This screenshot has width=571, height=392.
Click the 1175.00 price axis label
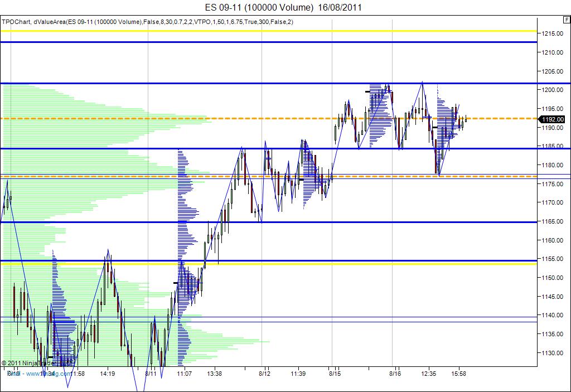pyautogui.click(x=553, y=184)
